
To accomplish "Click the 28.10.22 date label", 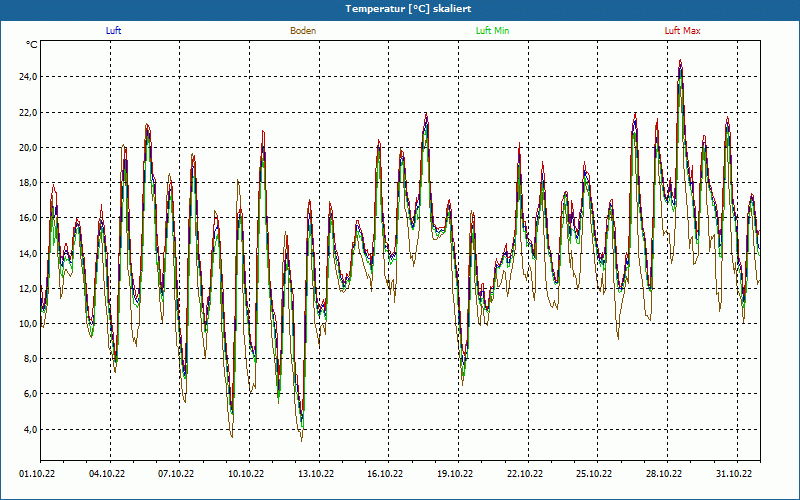I will (x=664, y=474).
